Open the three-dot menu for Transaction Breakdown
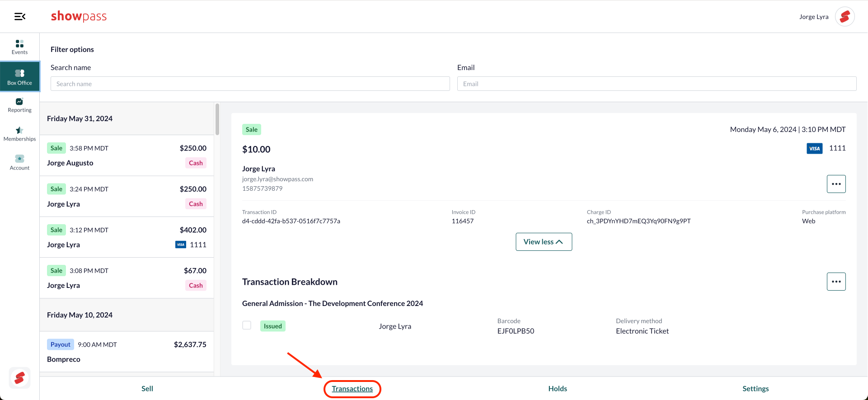This screenshot has width=868, height=400. [836, 282]
